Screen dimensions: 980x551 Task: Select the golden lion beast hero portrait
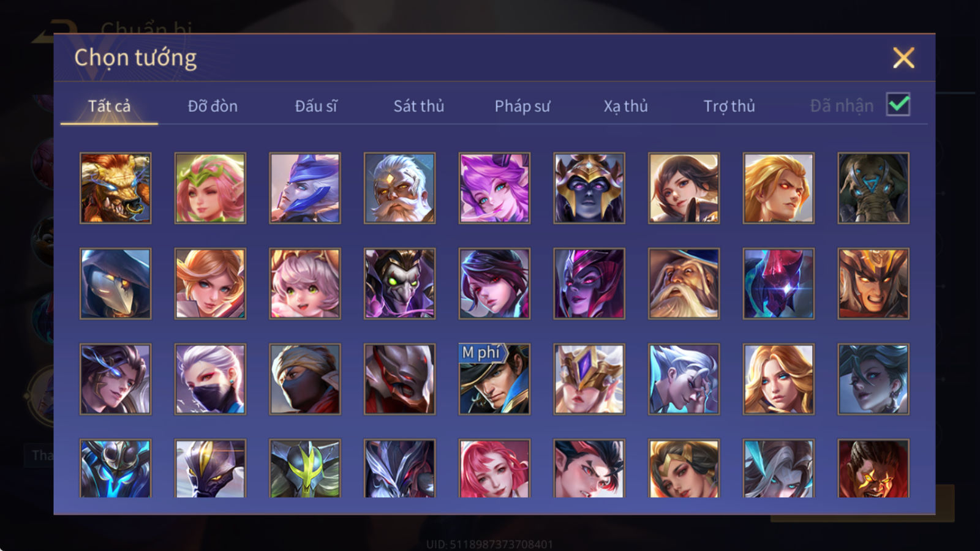point(115,188)
